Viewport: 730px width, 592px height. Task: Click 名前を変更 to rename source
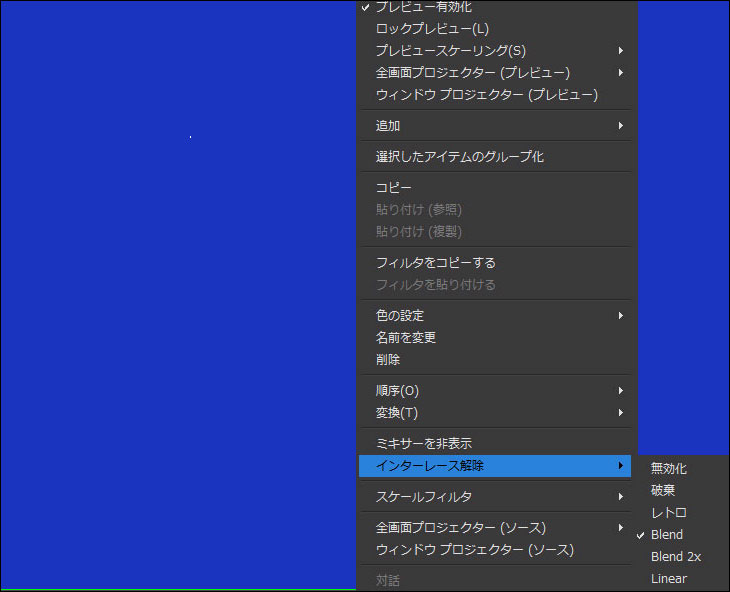coord(405,338)
